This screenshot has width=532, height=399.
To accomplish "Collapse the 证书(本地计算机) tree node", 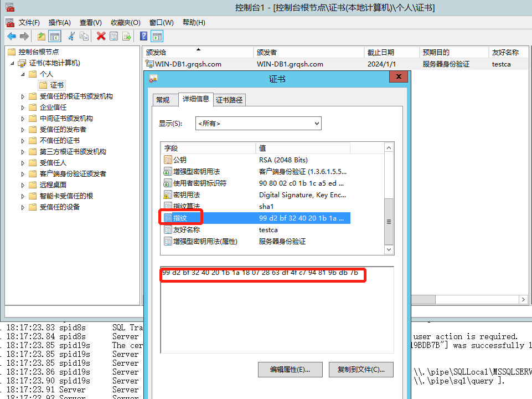I will coord(12,63).
